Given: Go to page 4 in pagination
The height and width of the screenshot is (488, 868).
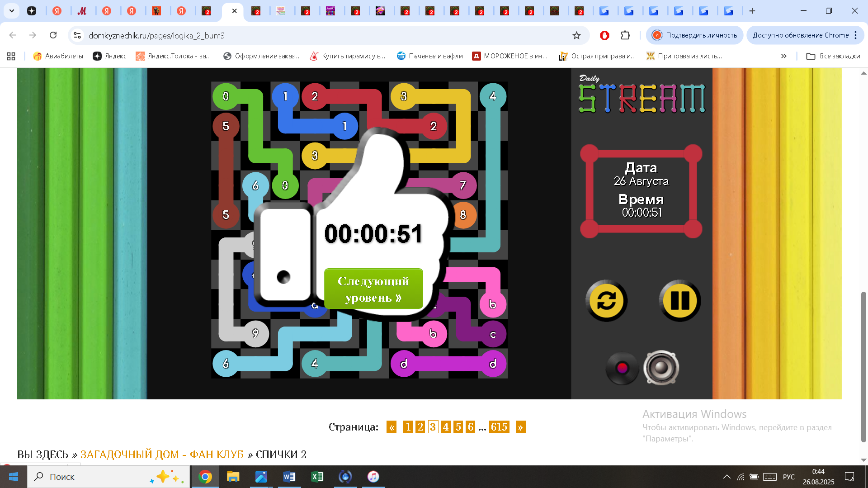Looking at the screenshot, I should coord(446,427).
